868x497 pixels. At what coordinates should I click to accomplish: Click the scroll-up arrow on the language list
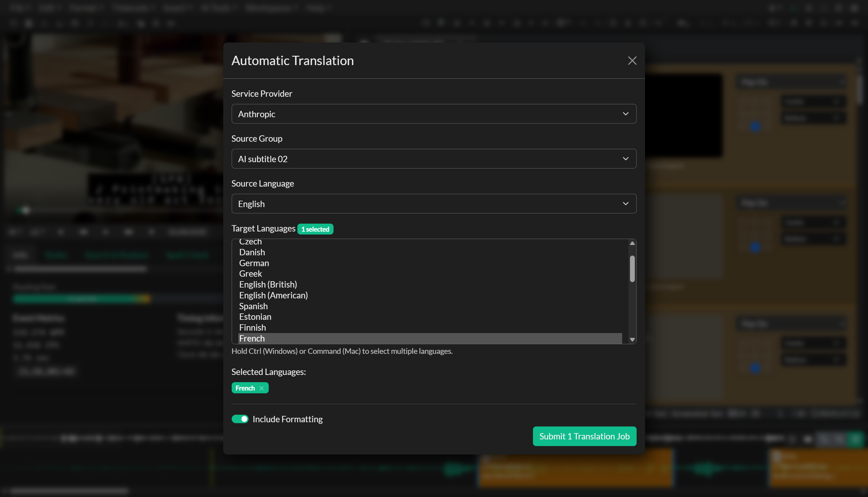[632, 243]
